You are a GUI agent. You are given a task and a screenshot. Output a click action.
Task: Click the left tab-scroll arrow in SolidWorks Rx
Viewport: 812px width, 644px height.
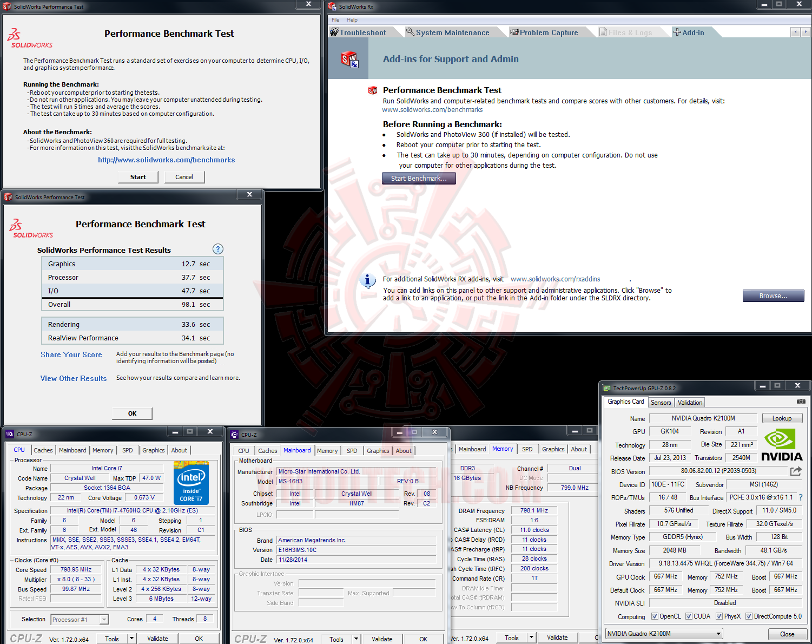pyautogui.click(x=795, y=32)
